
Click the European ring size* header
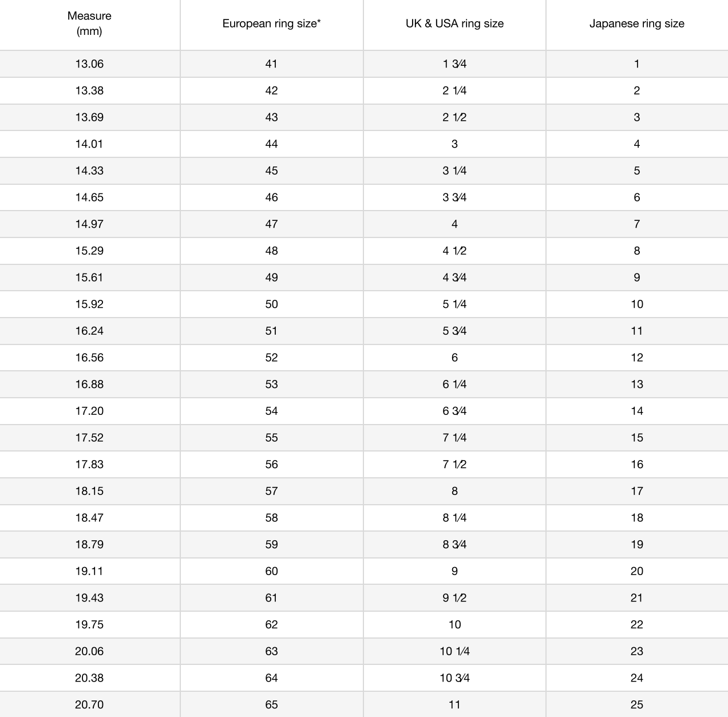click(271, 23)
